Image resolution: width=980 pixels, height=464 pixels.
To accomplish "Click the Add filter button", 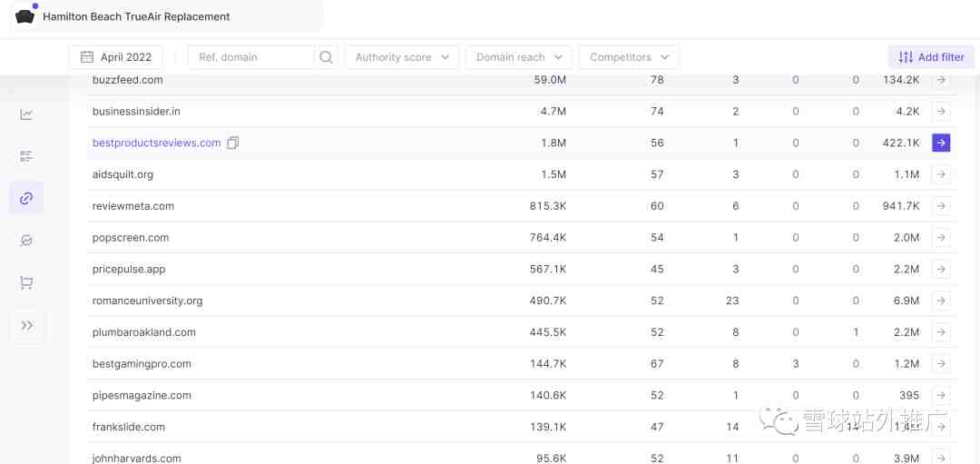I will (931, 57).
